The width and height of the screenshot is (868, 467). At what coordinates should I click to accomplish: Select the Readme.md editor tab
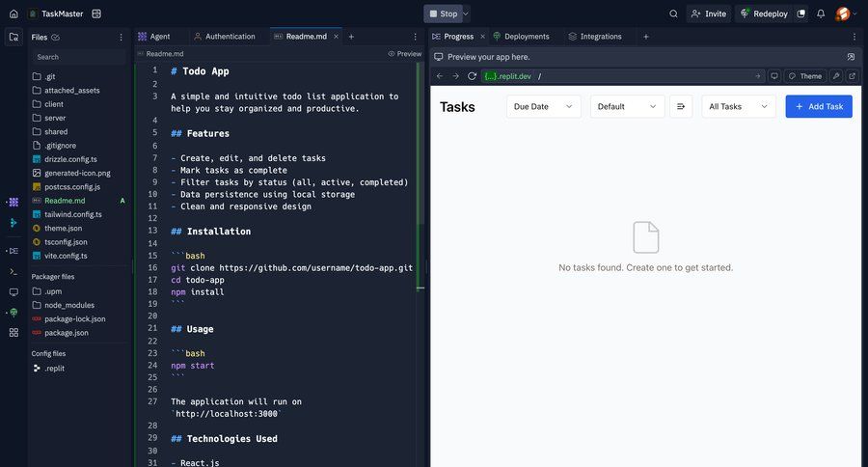coord(306,37)
